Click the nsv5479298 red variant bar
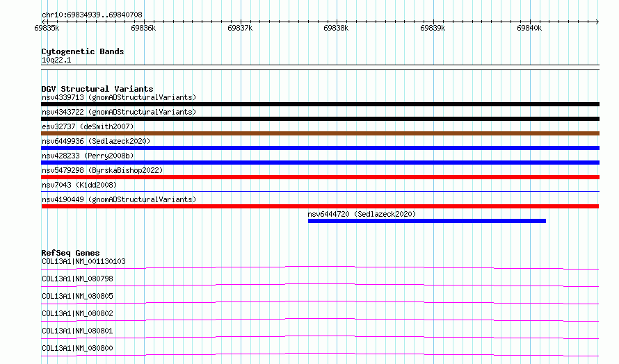Viewport: 619px width, 364px height. (x=320, y=177)
